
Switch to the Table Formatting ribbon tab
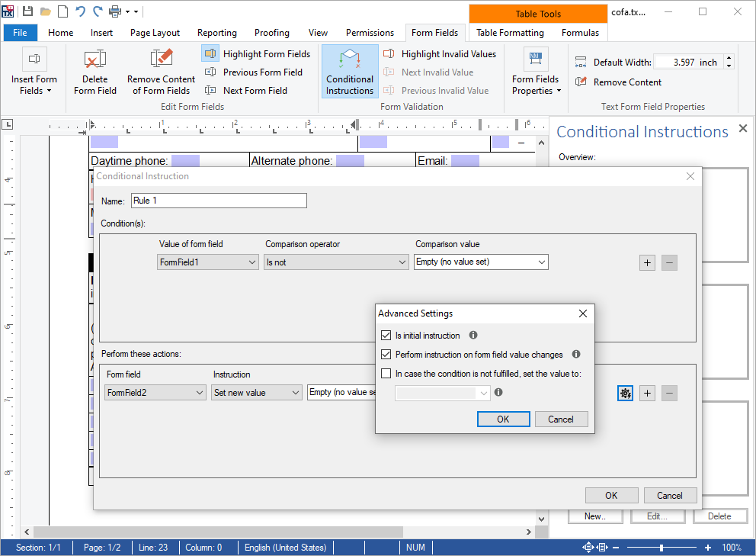[509, 33]
